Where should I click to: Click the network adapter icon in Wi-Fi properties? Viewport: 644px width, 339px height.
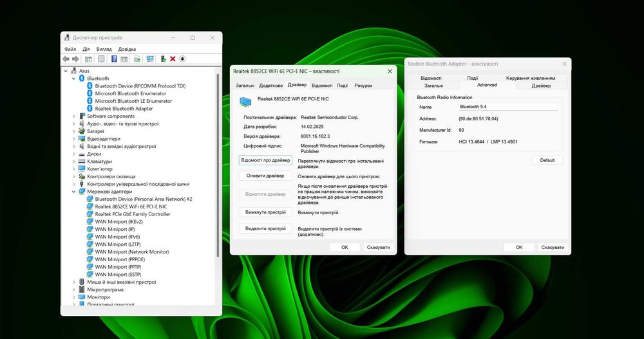tap(245, 101)
